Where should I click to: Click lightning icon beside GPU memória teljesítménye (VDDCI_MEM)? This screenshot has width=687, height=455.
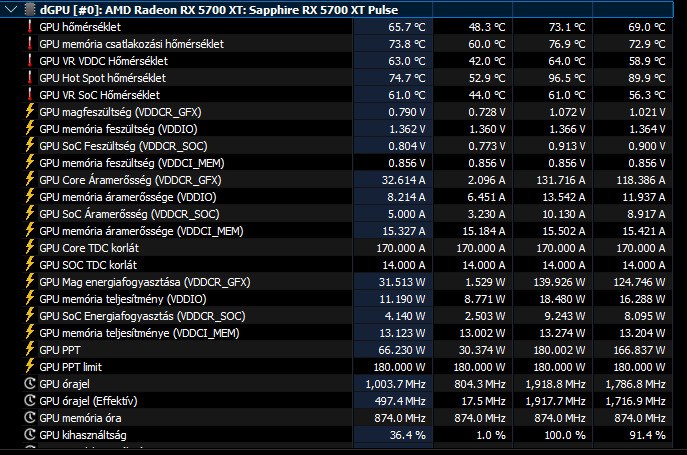point(30,333)
